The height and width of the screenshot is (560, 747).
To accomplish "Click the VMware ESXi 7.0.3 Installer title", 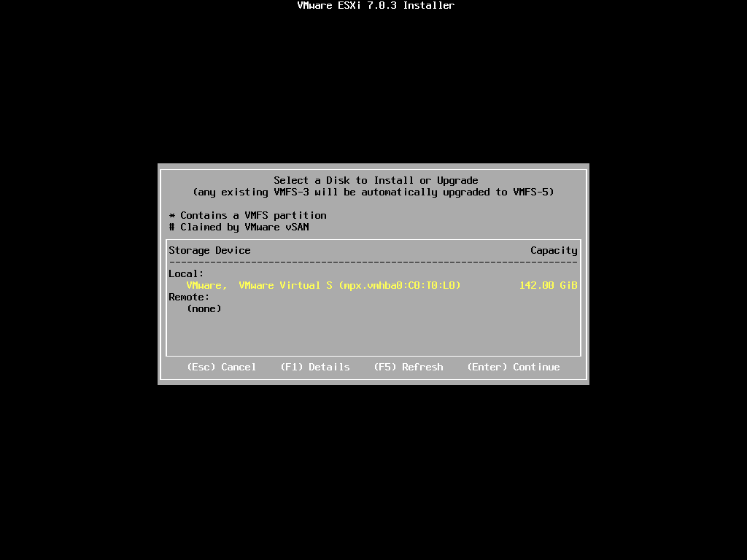I will (x=374, y=5).
